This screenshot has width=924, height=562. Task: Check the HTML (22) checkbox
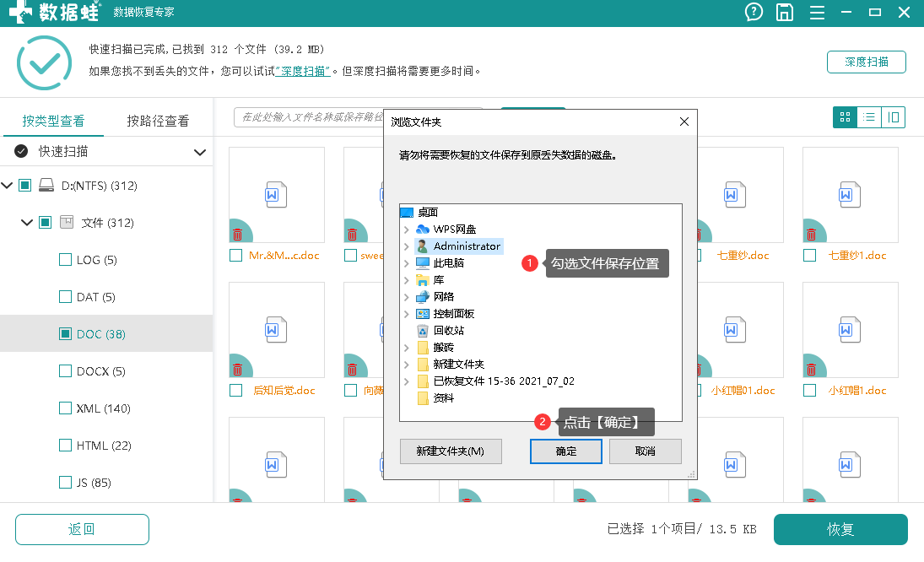[x=66, y=446]
